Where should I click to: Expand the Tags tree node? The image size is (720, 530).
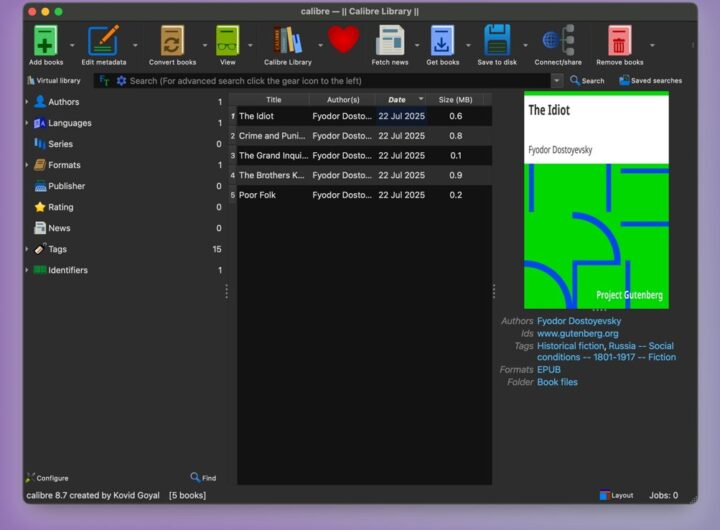click(x=27, y=249)
